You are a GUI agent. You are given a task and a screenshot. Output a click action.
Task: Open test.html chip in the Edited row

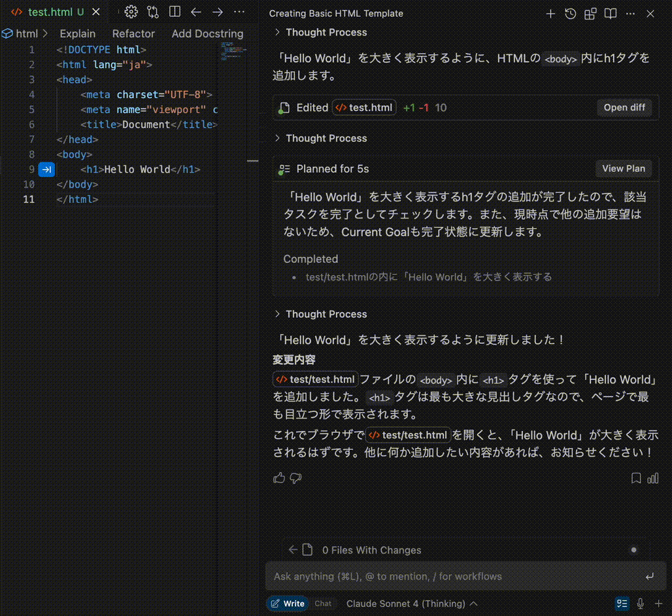364,108
